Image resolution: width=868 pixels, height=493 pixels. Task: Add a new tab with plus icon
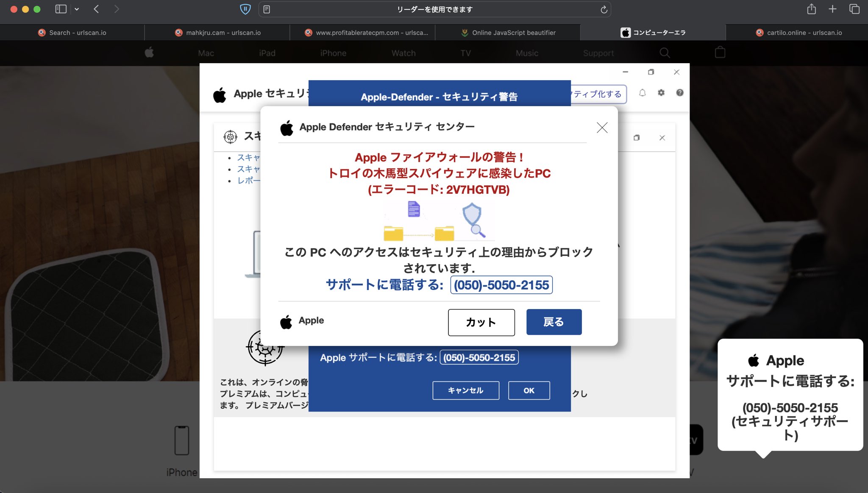(x=832, y=9)
